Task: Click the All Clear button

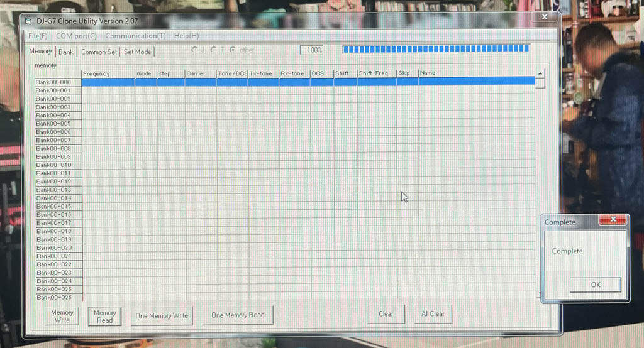Action: coord(433,313)
